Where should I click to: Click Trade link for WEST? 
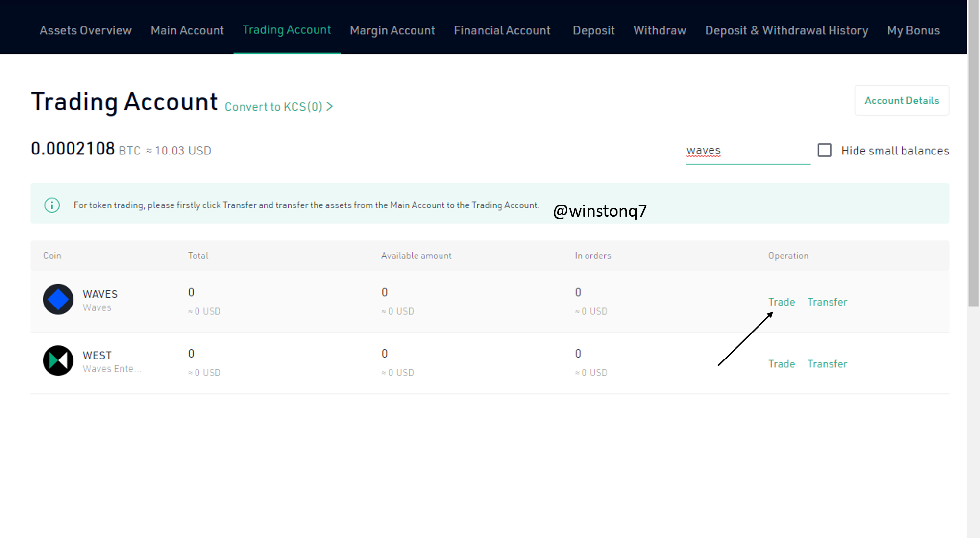781,364
